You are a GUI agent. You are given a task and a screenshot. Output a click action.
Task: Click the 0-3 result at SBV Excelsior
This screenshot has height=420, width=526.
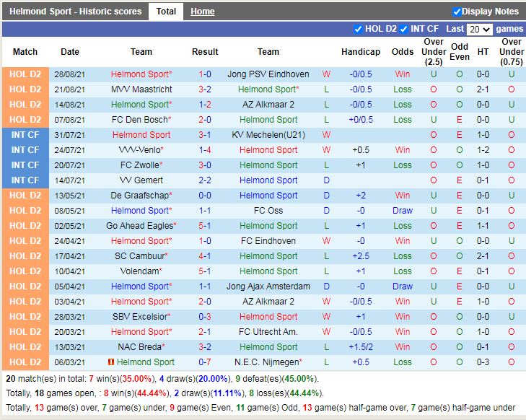pos(205,317)
